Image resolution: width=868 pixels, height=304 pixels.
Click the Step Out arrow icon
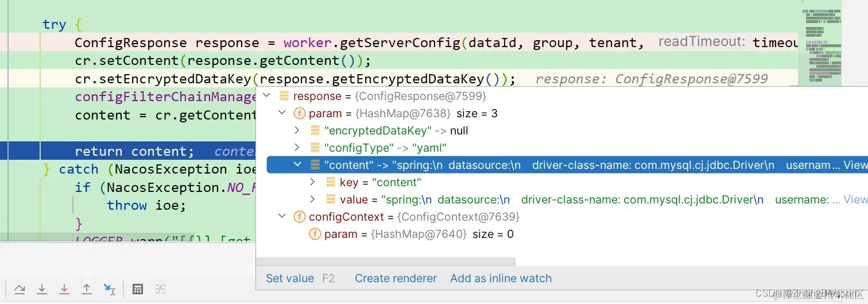[87, 289]
